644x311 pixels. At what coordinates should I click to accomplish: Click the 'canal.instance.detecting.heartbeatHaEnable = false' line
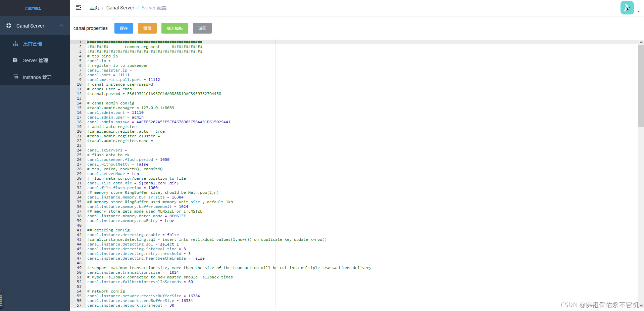point(146,258)
